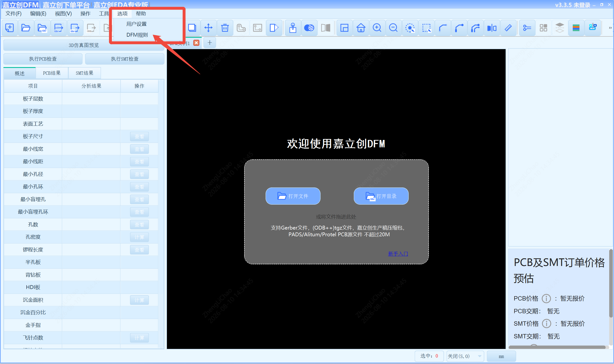614x364 pixels.
Task: Click the grey curved trace outline icon
Action: point(241,28)
